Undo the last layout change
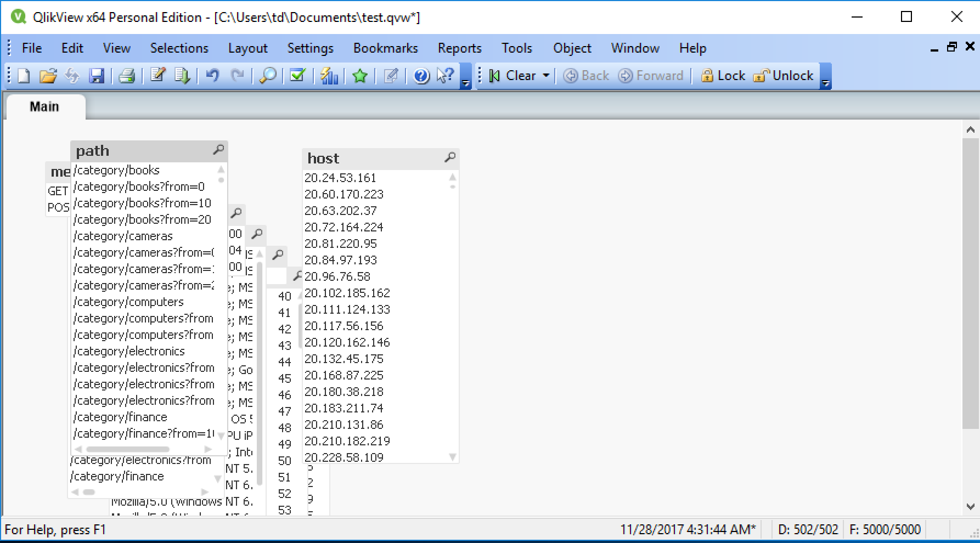This screenshot has width=980, height=543. click(x=213, y=76)
